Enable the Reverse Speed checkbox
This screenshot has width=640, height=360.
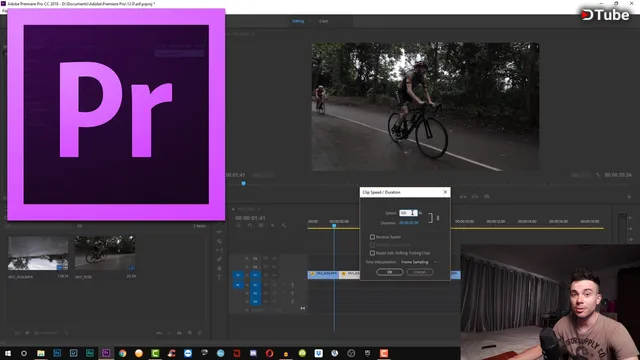(372, 237)
